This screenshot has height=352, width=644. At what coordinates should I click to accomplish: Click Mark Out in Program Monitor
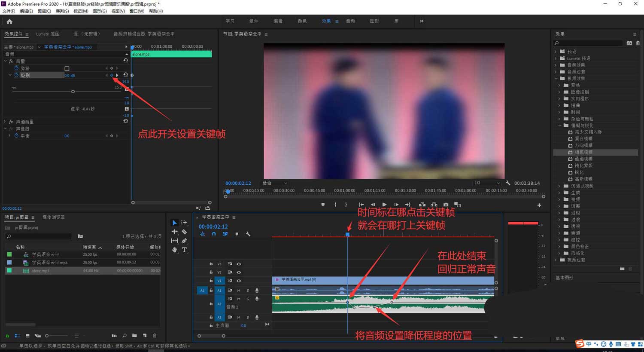[x=346, y=205]
